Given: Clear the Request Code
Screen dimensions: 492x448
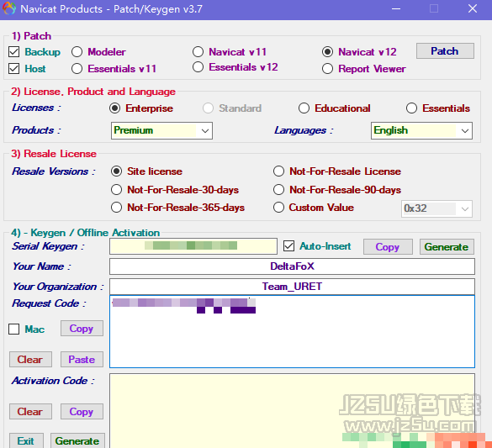Looking at the screenshot, I should point(30,359).
